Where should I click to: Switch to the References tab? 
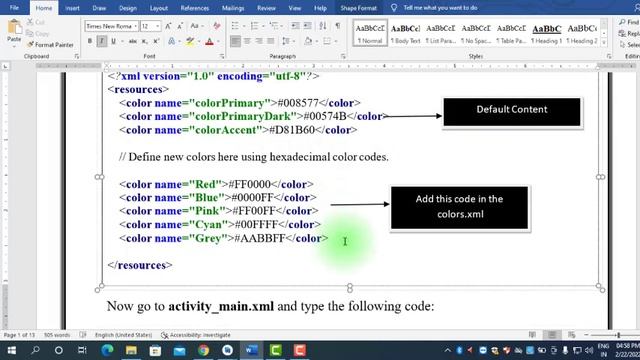[195, 8]
